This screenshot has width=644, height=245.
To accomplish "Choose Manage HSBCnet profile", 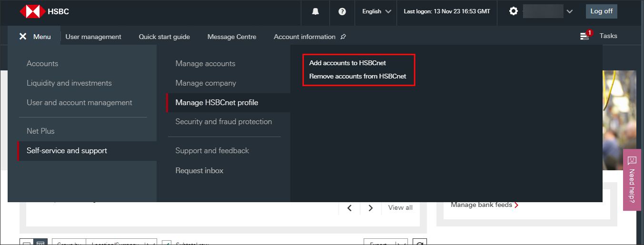I will tap(228, 103).
